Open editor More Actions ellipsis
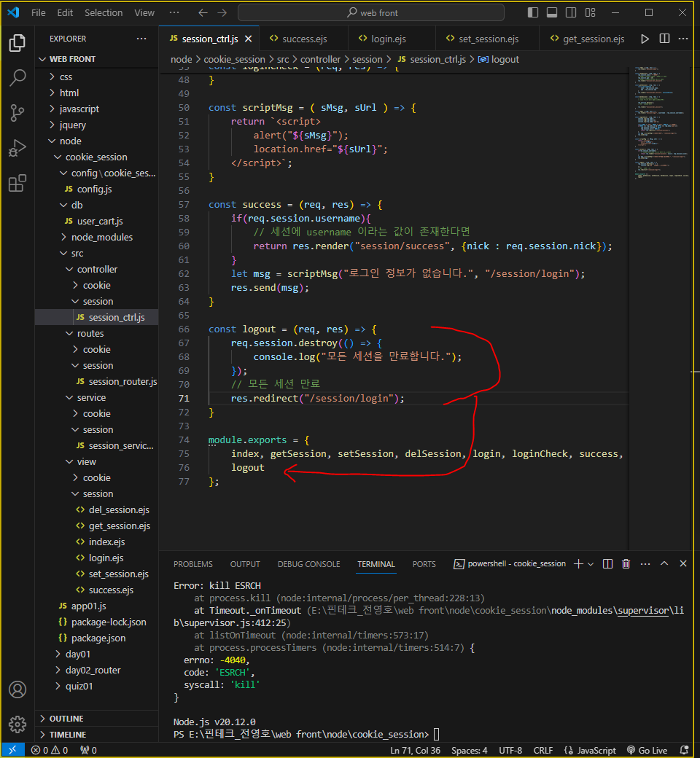700x758 pixels. [683, 39]
